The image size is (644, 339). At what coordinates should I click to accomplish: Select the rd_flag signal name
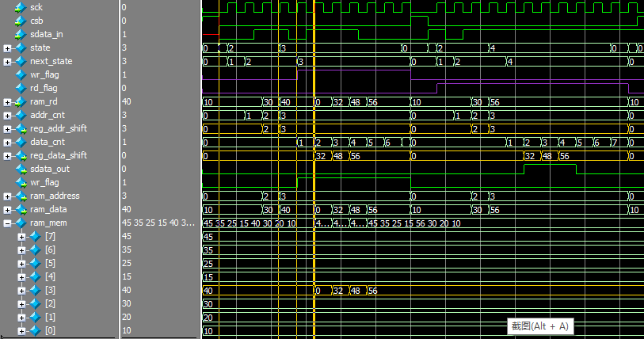(x=44, y=88)
